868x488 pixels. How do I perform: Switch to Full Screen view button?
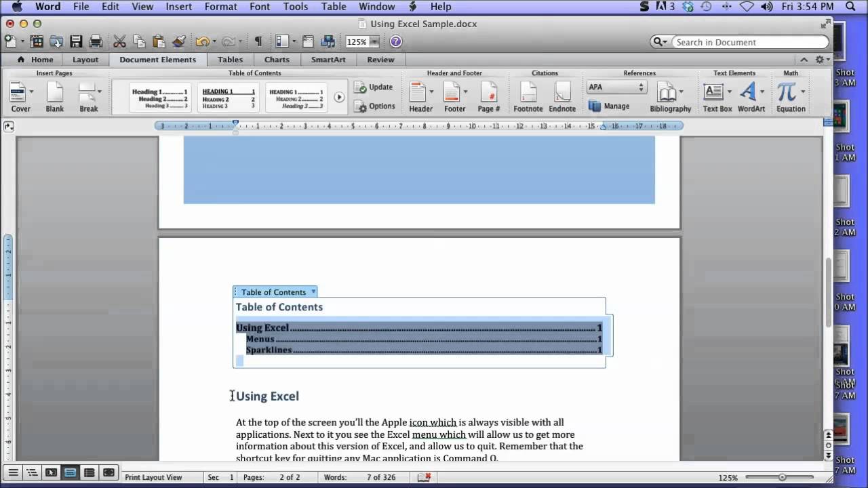(108, 472)
